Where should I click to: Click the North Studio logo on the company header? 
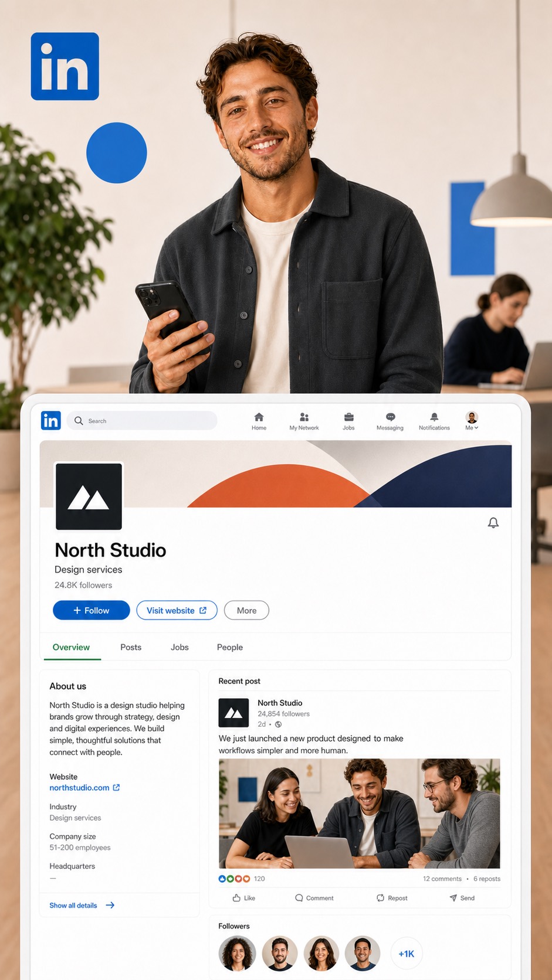[89, 496]
